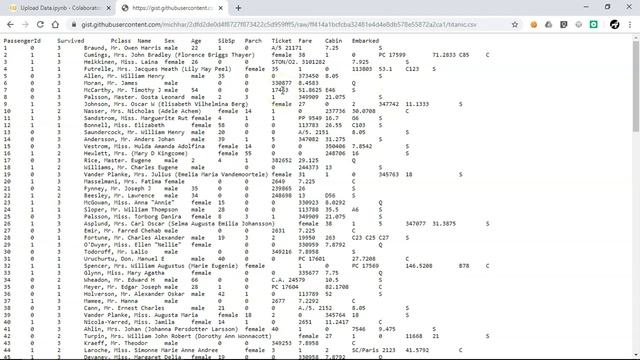Click name 'Allen, Mr. William Henry'

coord(124,76)
